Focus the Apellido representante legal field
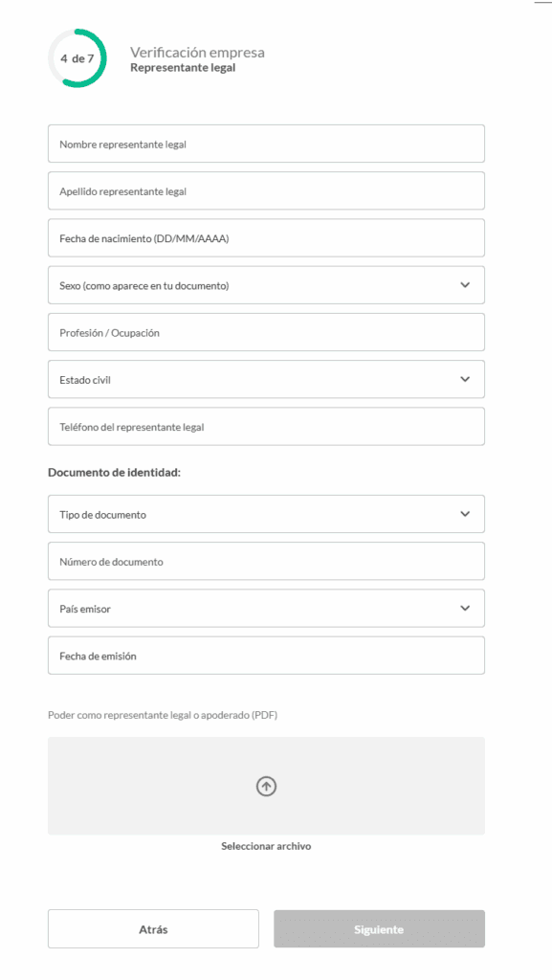 pos(266,190)
